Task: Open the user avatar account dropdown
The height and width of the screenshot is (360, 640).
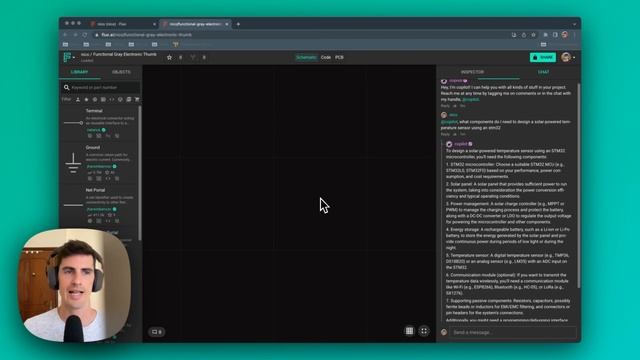Action: (x=568, y=58)
